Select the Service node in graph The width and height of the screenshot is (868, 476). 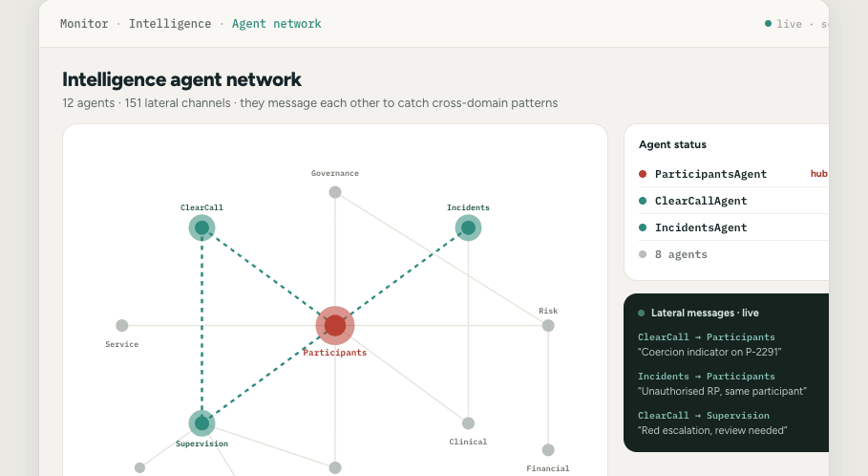122,325
